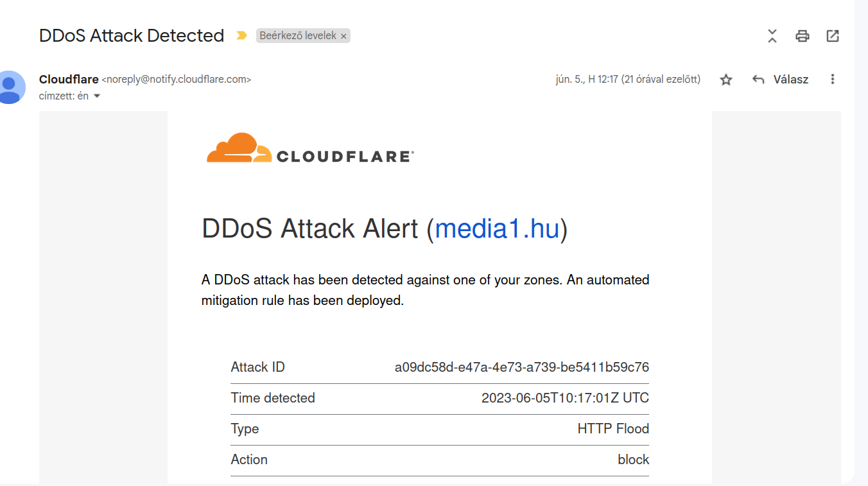Click the Action row label
The width and height of the screenshot is (868, 486).
coord(249,460)
